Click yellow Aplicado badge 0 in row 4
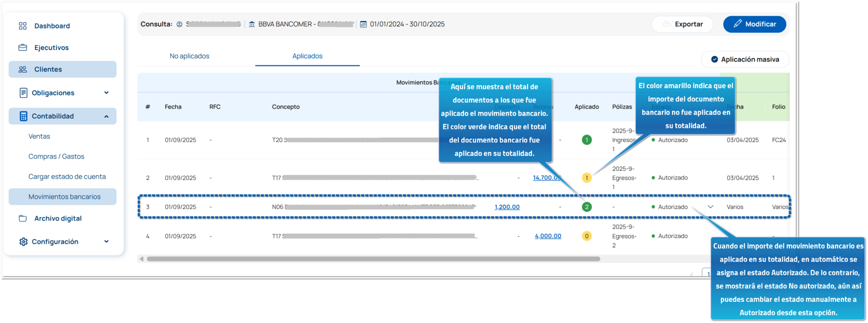The width and height of the screenshot is (868, 323). click(x=586, y=236)
